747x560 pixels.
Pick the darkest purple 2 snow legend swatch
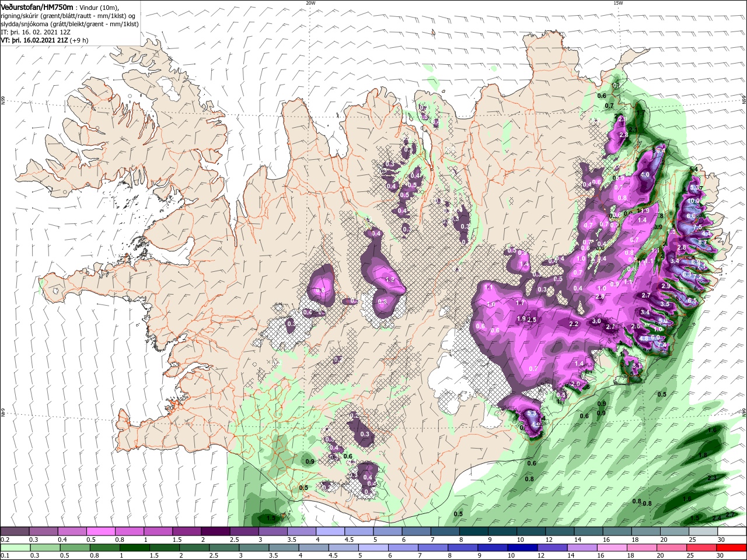coord(215,531)
